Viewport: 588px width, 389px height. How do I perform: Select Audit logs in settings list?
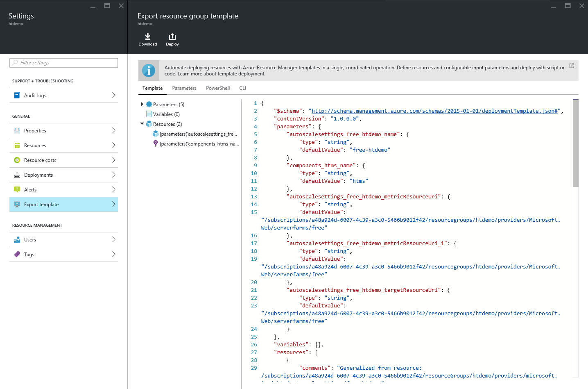tap(63, 96)
